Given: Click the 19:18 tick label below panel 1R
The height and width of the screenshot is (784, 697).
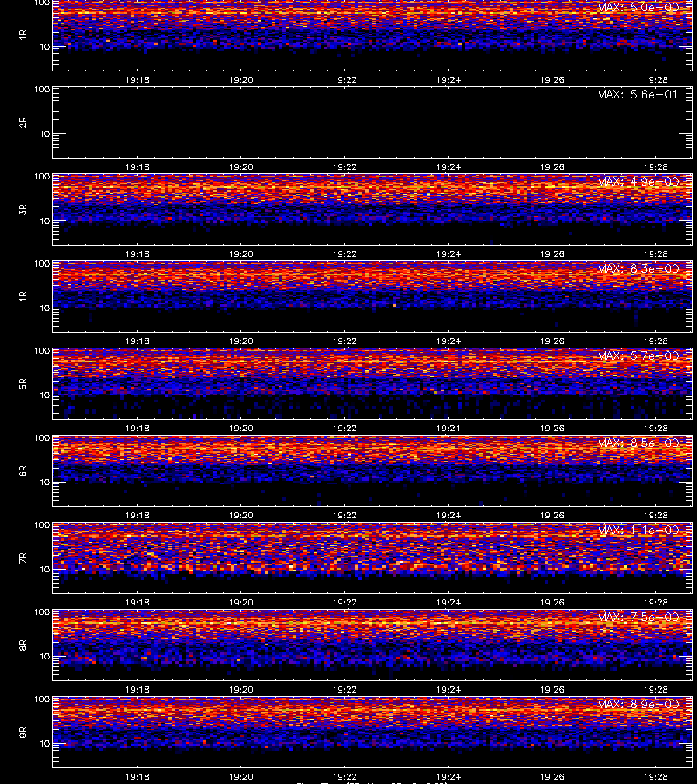Looking at the screenshot, I should (x=137, y=79).
